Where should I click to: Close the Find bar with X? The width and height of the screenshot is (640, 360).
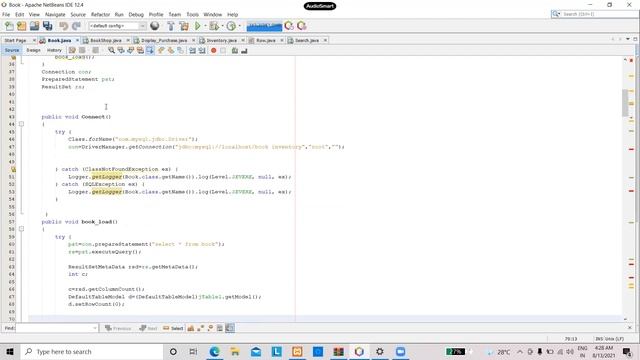click(x=629, y=328)
